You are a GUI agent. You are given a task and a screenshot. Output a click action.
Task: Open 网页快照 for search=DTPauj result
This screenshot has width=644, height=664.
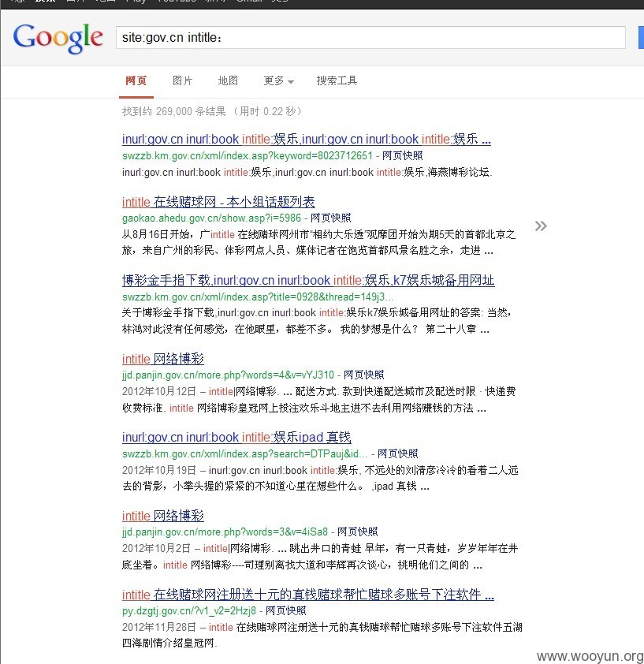click(397, 453)
